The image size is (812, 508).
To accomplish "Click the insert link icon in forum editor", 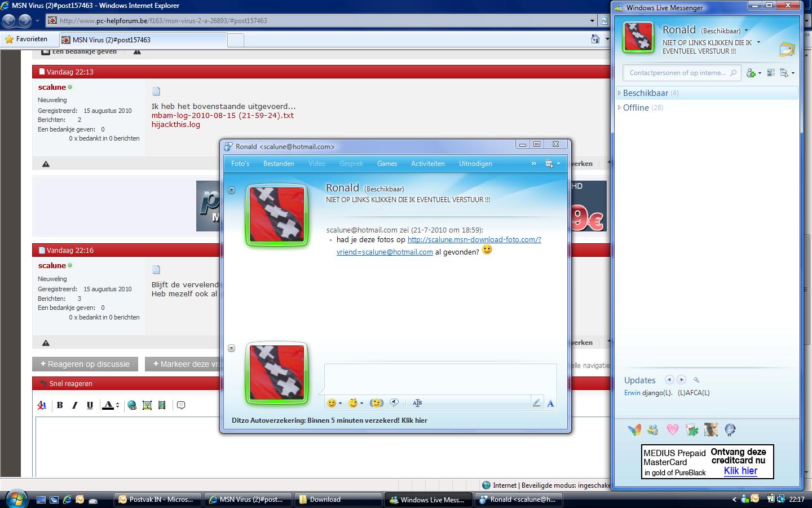I will point(132,405).
